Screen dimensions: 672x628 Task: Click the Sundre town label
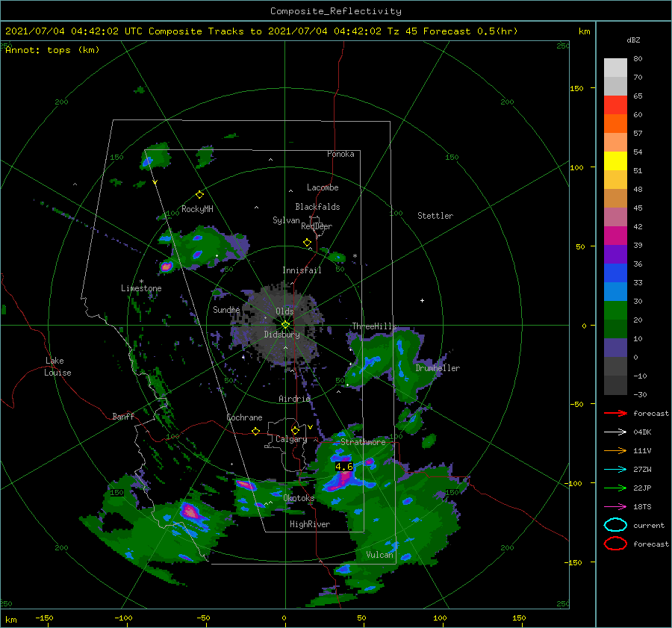point(226,309)
